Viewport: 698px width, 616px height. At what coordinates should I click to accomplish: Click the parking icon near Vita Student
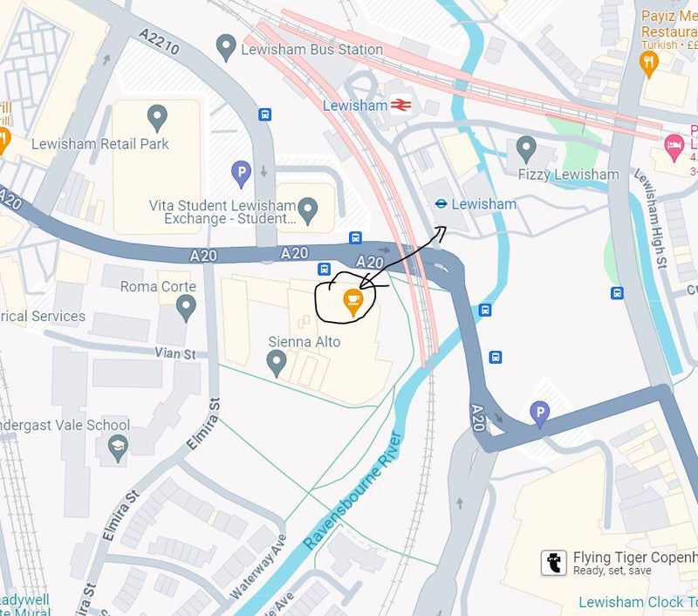tap(242, 174)
